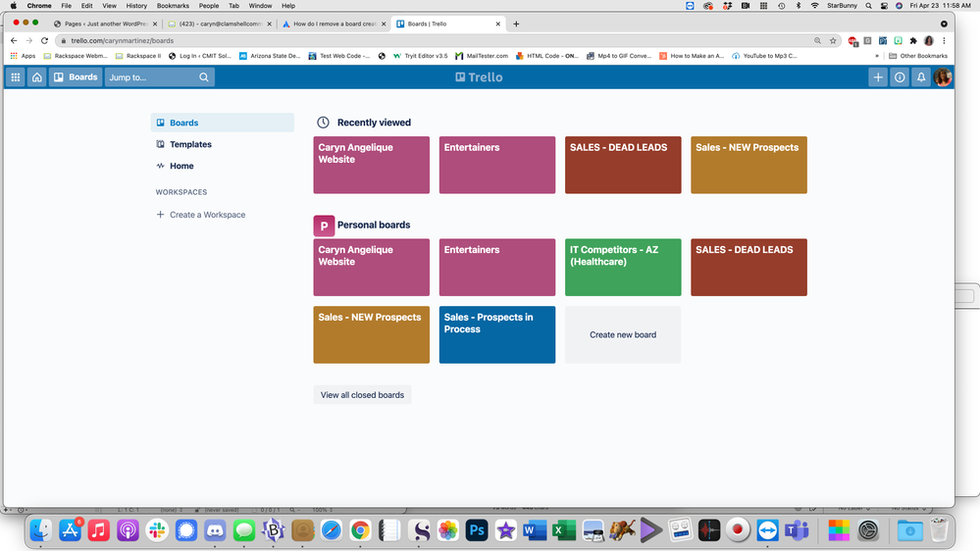Go to Trello home via house icon
Screen dimensions: 980x551
37,77
